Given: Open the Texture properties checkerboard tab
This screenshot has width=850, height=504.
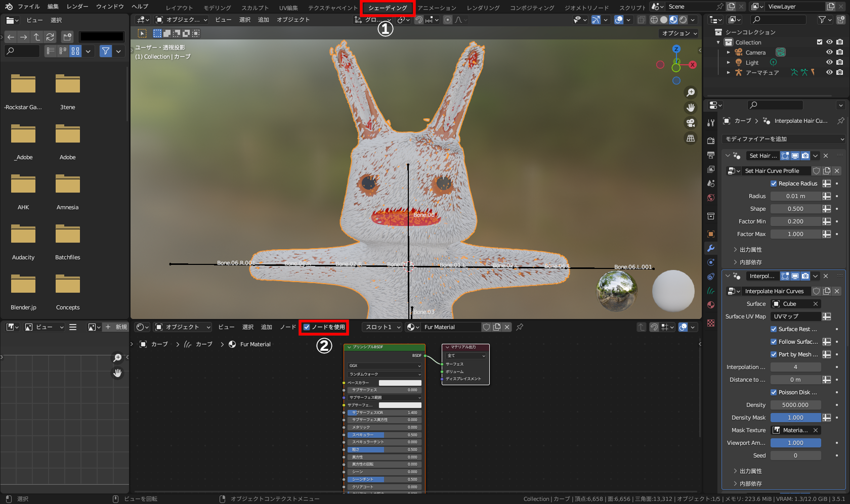Looking at the screenshot, I should (x=711, y=323).
